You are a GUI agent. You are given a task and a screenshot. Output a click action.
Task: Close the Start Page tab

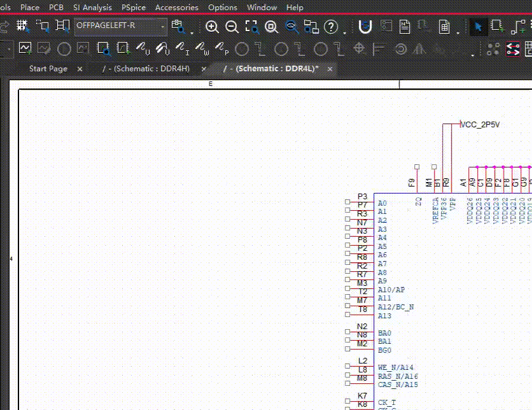pyautogui.click(x=80, y=69)
